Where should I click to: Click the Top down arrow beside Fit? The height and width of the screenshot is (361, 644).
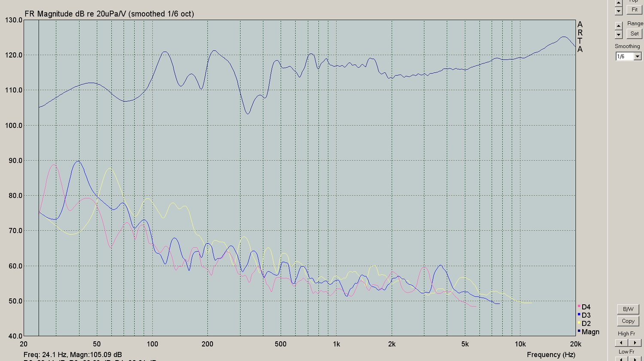pyautogui.click(x=619, y=11)
